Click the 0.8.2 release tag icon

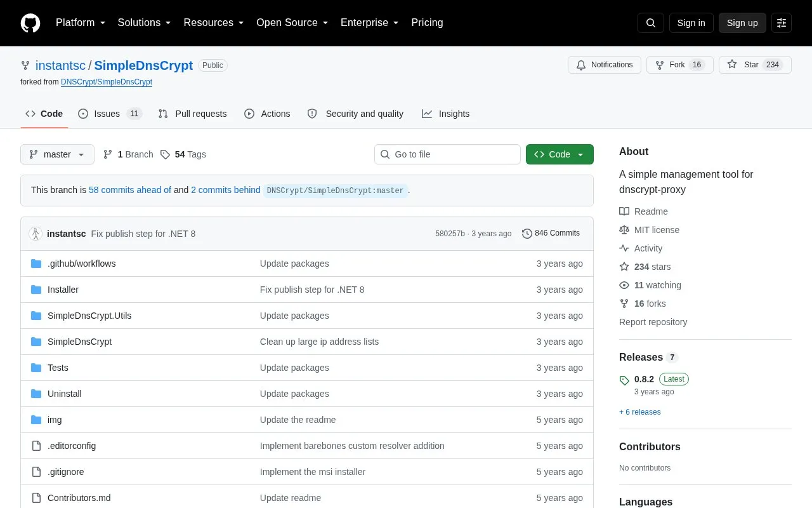pos(624,380)
